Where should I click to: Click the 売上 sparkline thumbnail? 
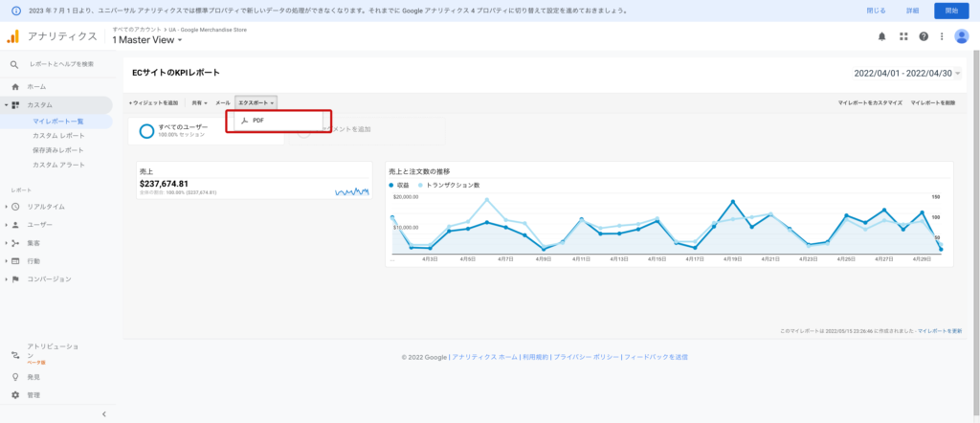[x=351, y=191]
